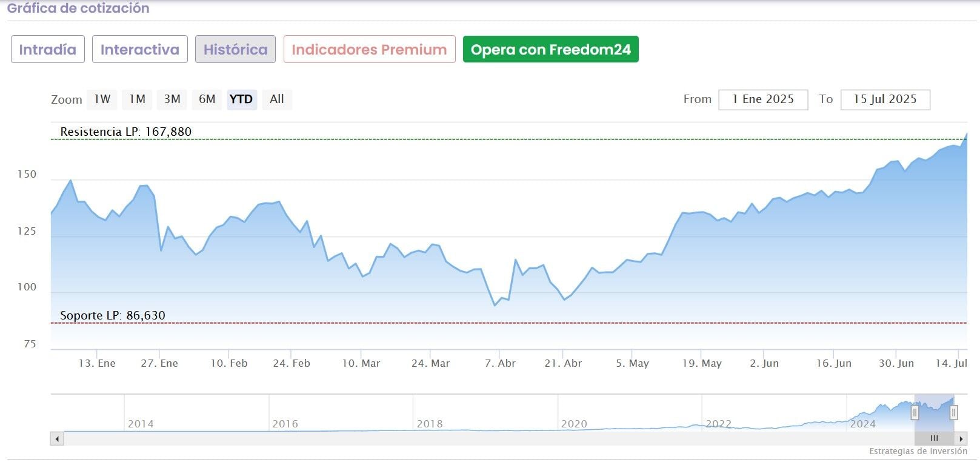Viewport: 980px width, 465px height.
Task: Select the 6M zoom range
Action: pyautogui.click(x=207, y=99)
